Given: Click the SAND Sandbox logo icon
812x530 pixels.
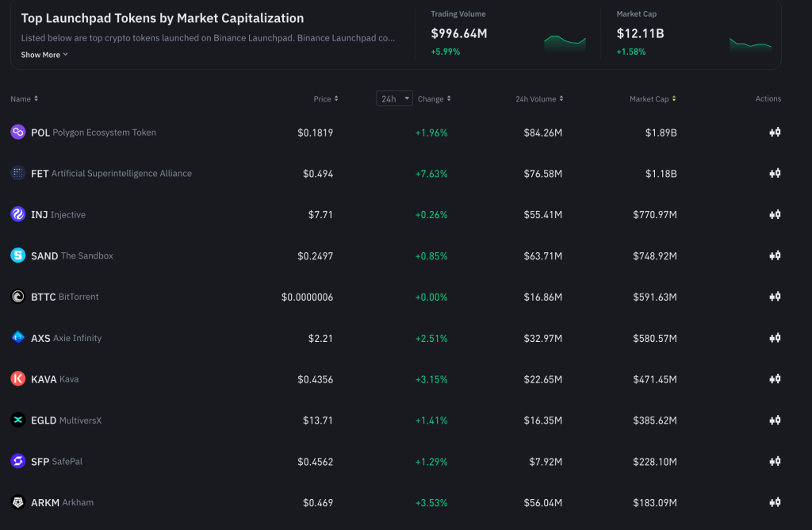Looking at the screenshot, I should pos(17,255).
